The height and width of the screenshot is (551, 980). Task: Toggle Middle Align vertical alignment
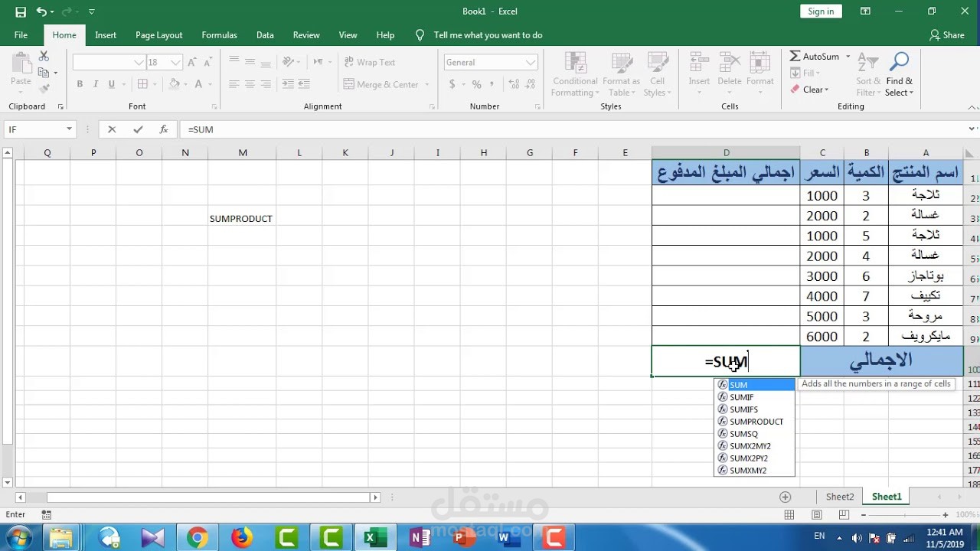[250, 62]
